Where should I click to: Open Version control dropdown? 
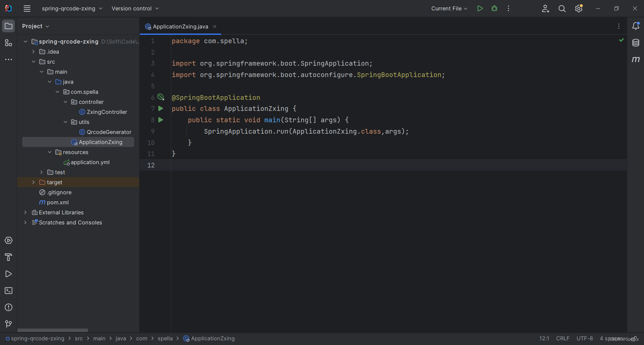[x=135, y=9]
